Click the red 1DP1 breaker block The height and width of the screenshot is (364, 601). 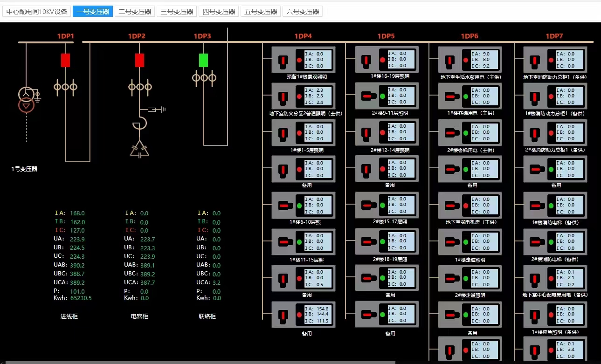tap(66, 60)
